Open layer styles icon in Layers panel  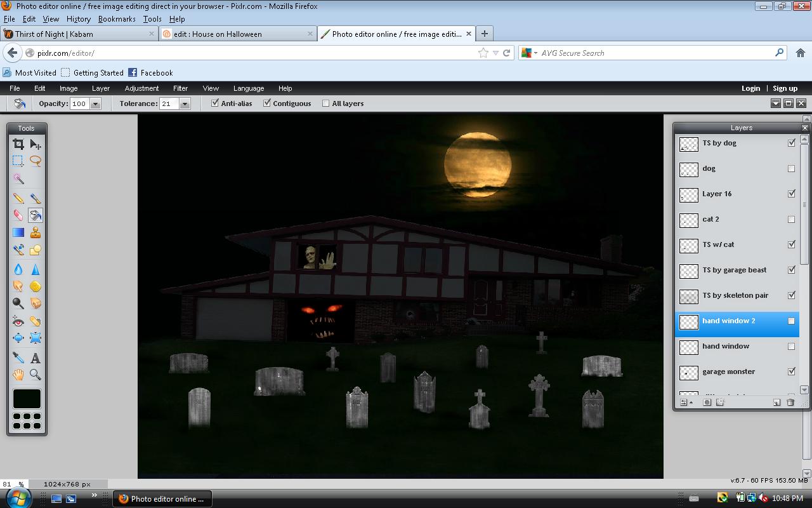point(720,402)
